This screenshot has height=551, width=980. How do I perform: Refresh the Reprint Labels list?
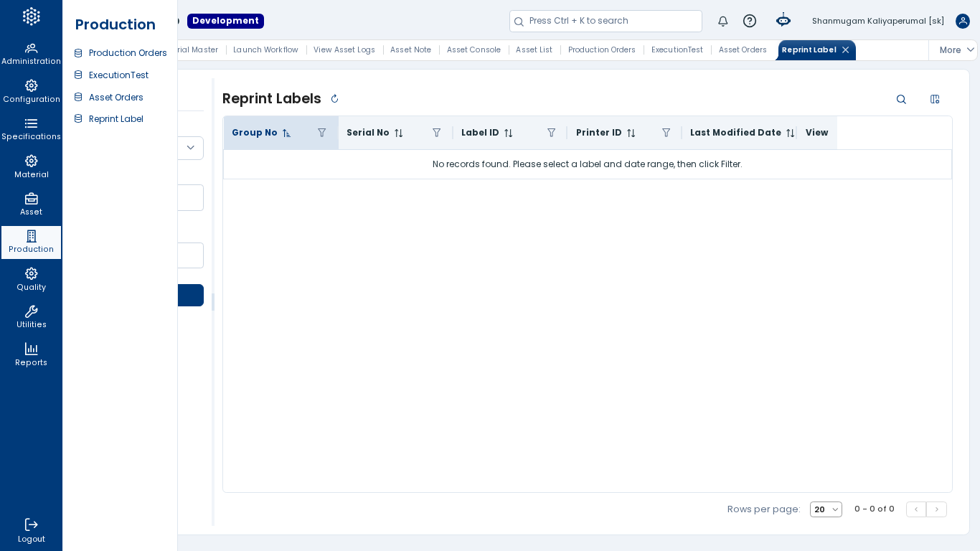click(334, 99)
